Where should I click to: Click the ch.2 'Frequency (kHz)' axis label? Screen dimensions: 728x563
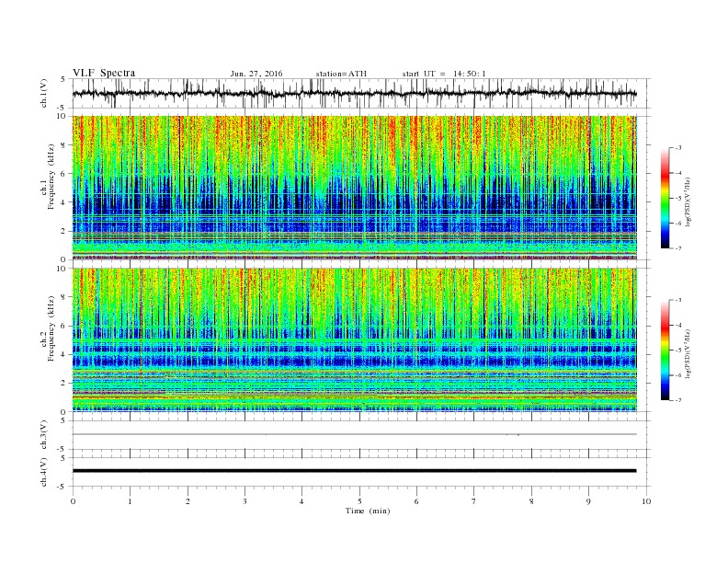coord(51,328)
